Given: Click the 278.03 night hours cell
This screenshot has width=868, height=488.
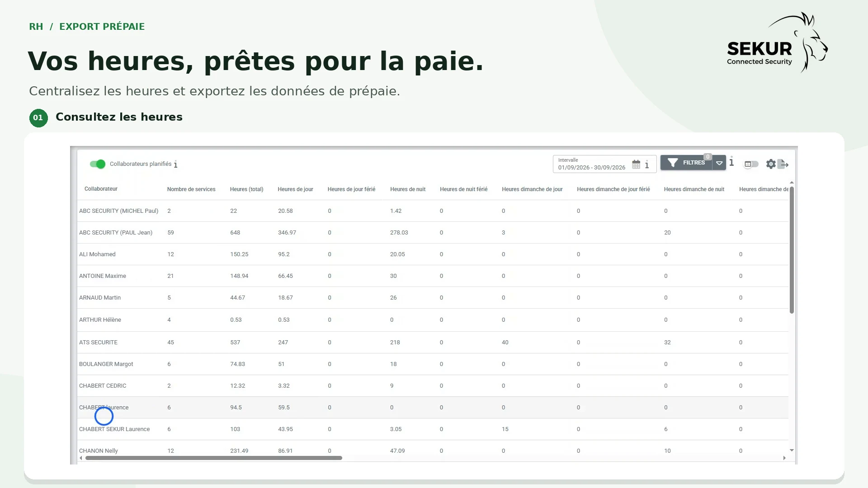Looking at the screenshot, I should pyautogui.click(x=399, y=233).
